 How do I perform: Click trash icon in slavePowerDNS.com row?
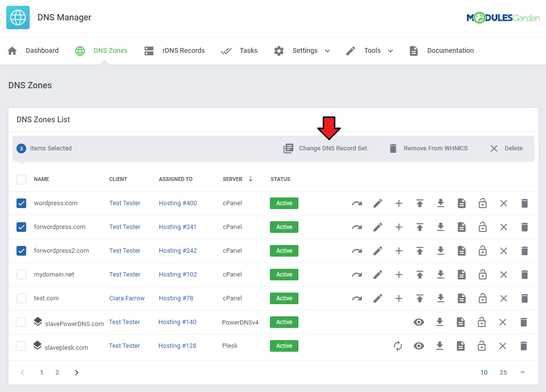coord(523,322)
